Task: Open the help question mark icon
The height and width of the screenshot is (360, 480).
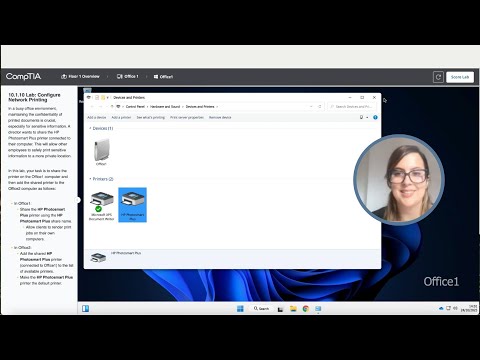Action: pyautogui.click(x=375, y=117)
